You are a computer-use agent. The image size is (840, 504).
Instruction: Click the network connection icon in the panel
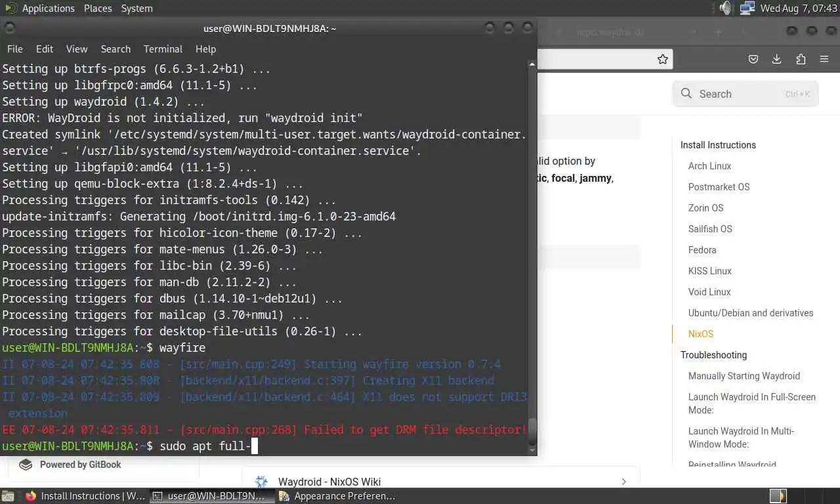pyautogui.click(x=747, y=9)
